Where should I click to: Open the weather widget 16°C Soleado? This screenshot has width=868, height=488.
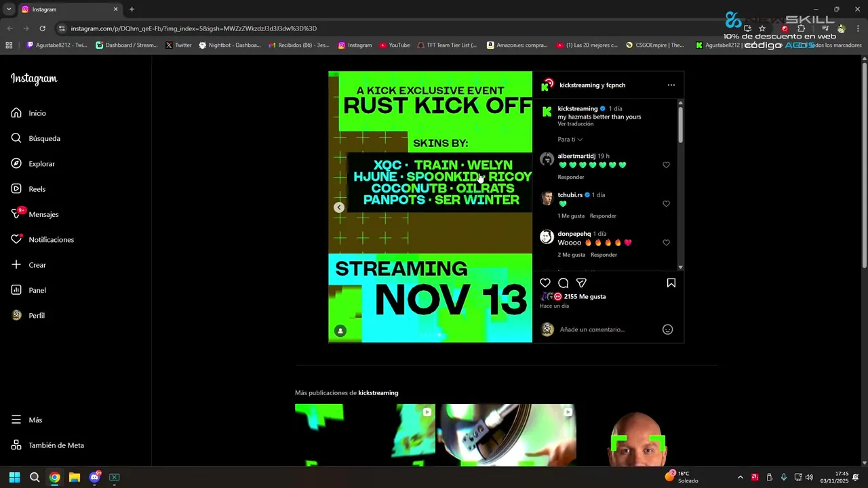pos(682,477)
